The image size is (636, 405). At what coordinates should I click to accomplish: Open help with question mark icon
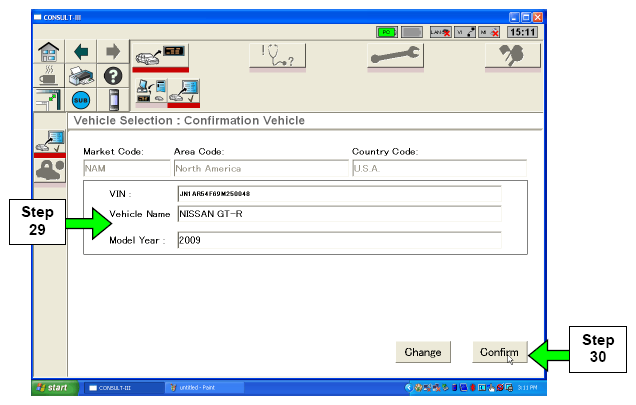point(112,75)
